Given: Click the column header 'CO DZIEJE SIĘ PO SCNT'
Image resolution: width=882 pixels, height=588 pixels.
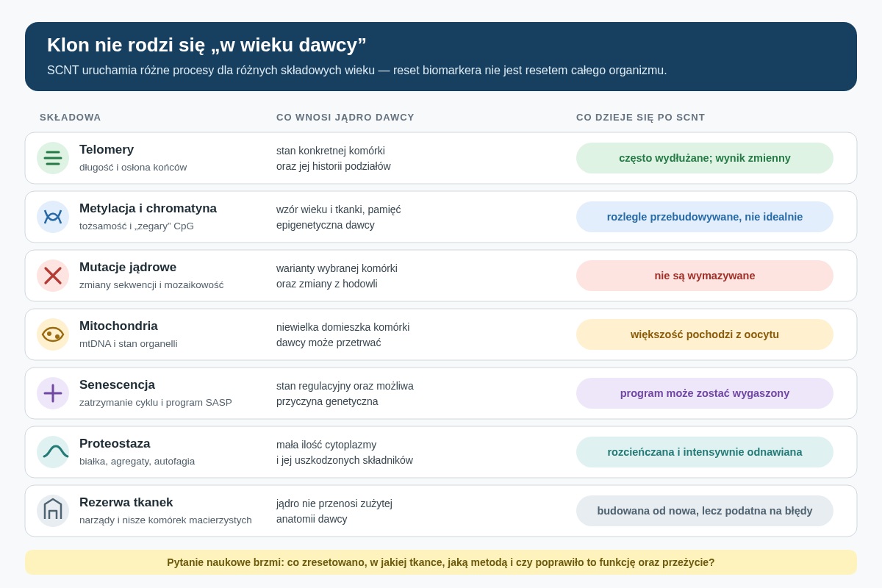Looking at the screenshot, I should coord(641,118).
